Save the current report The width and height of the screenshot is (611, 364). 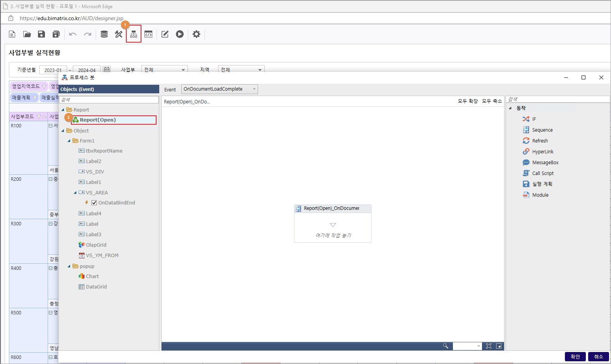pos(41,34)
